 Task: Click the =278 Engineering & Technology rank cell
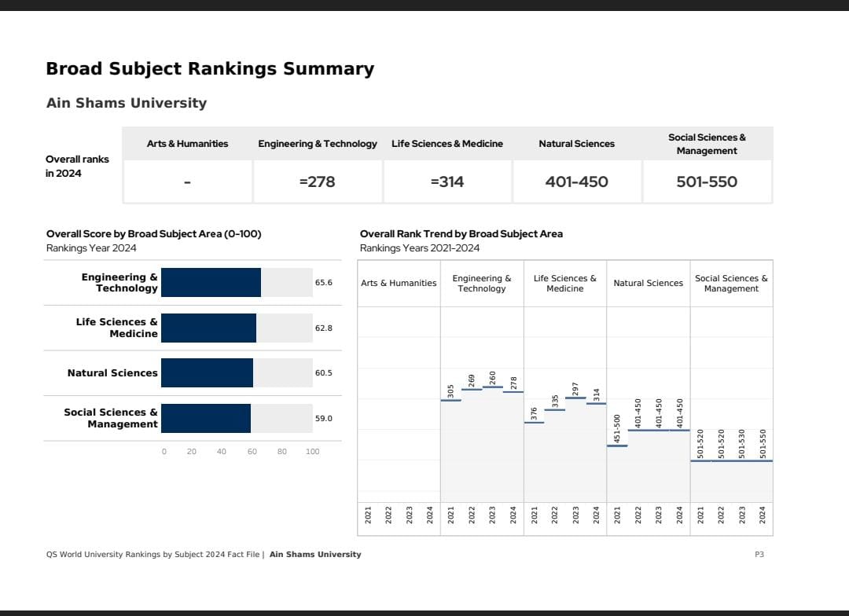(x=317, y=181)
